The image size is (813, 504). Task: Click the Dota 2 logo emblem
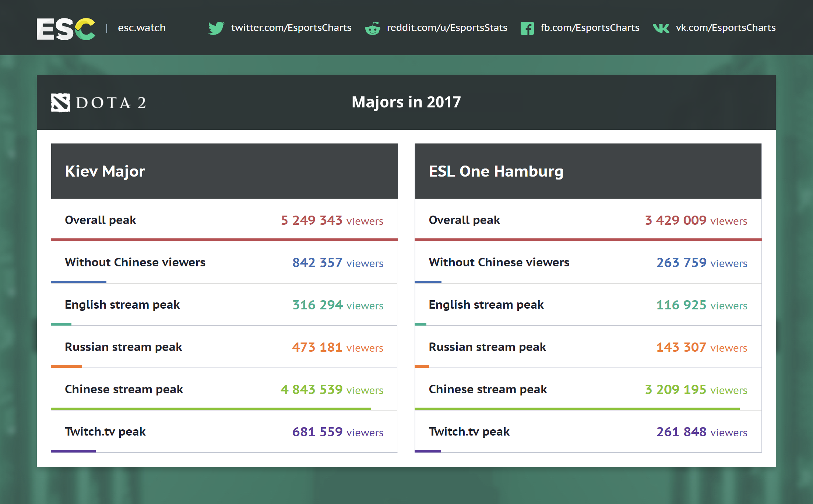point(60,103)
